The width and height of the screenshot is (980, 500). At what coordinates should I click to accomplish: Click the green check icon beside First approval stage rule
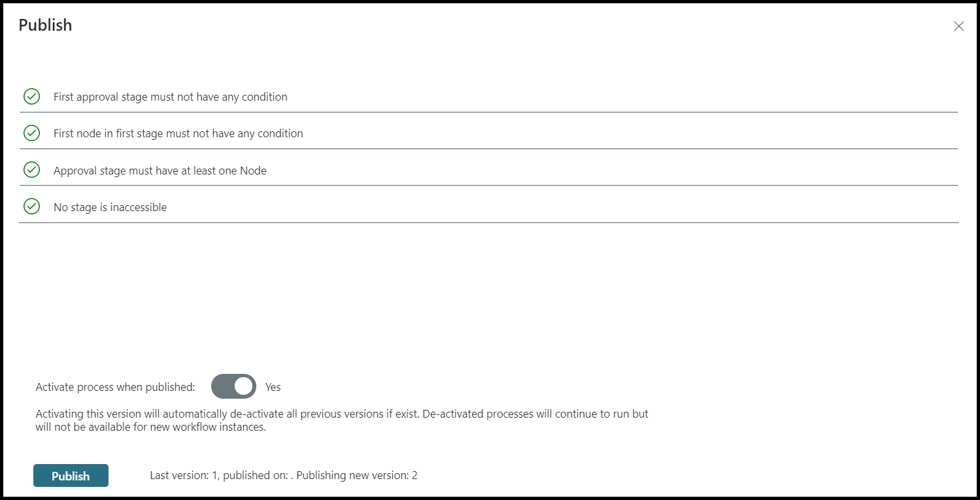point(31,97)
